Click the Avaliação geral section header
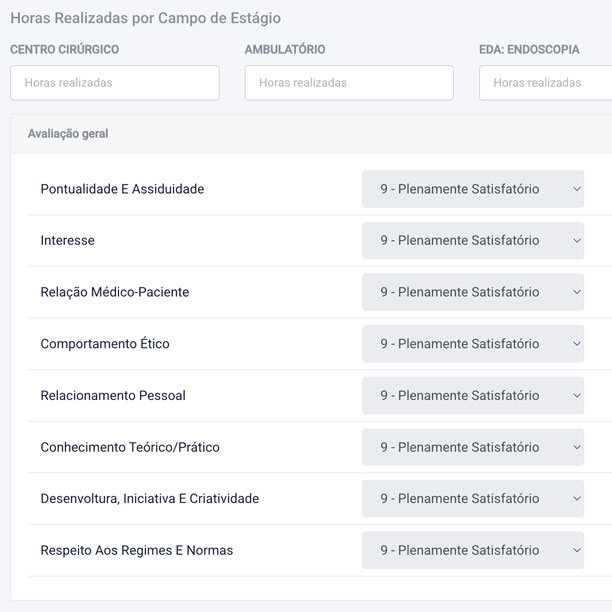The height and width of the screenshot is (612, 612). (x=69, y=133)
